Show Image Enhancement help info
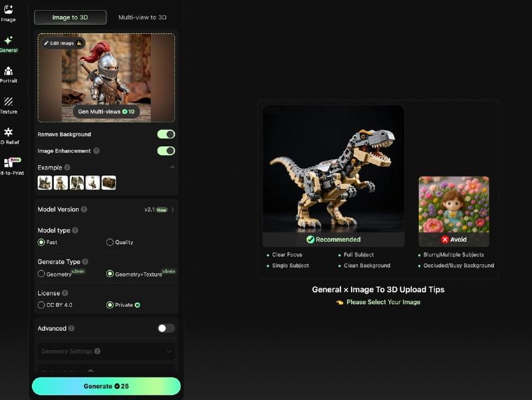This screenshot has width=532, height=400. [96, 151]
